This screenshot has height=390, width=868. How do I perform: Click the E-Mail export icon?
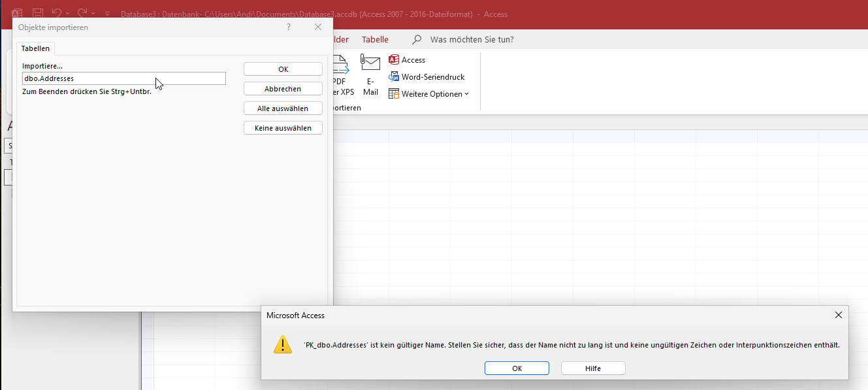point(370,64)
